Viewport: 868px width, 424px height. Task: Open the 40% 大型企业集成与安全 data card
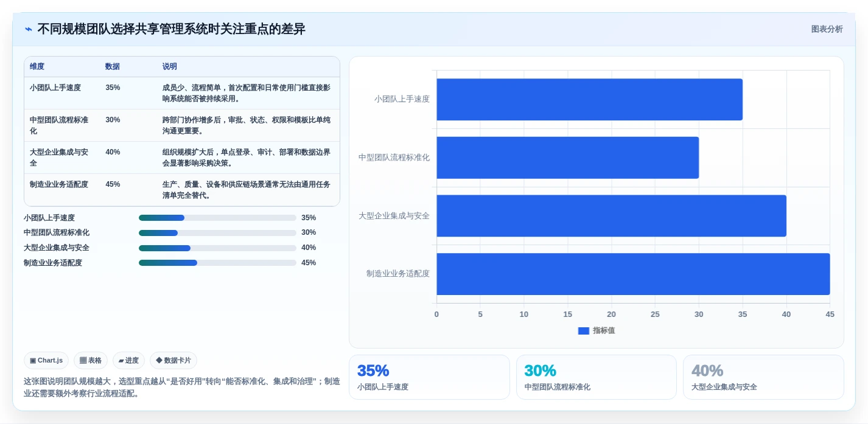[x=763, y=377]
